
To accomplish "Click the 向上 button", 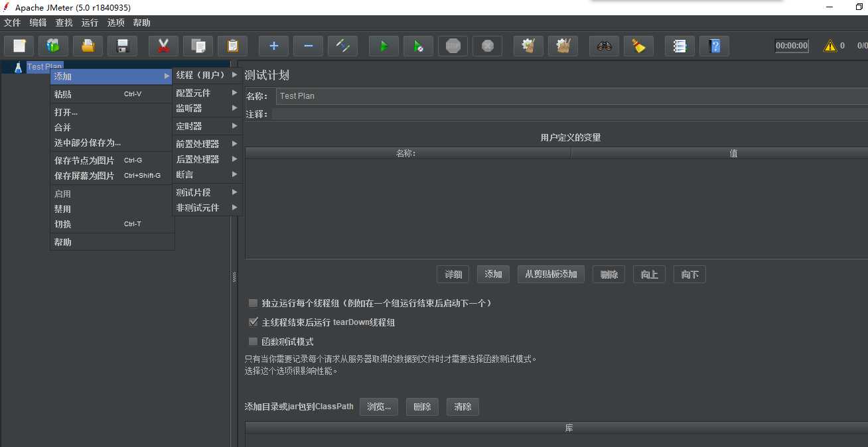I will 649,275.
